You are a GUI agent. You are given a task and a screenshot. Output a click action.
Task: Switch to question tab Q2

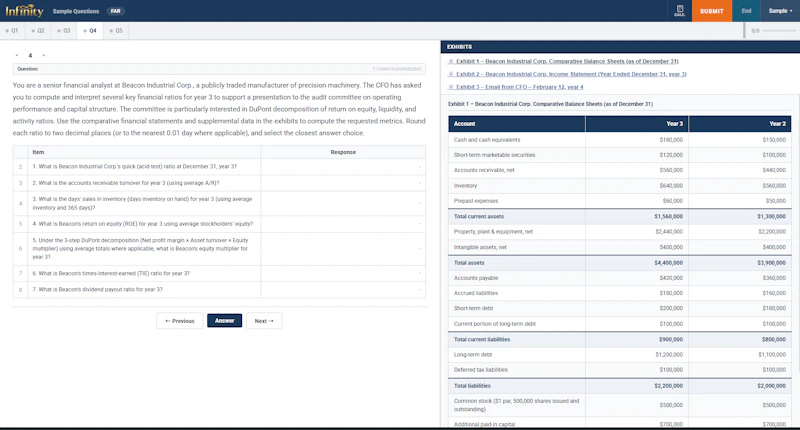coord(38,31)
